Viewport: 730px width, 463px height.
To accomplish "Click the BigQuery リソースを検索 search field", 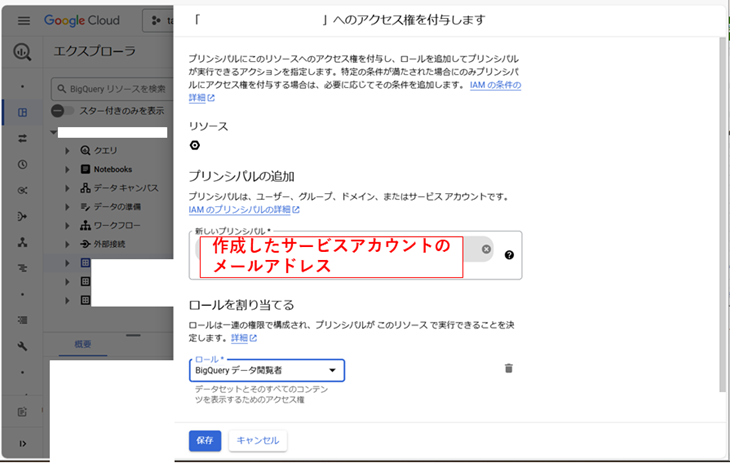I will coord(112,89).
